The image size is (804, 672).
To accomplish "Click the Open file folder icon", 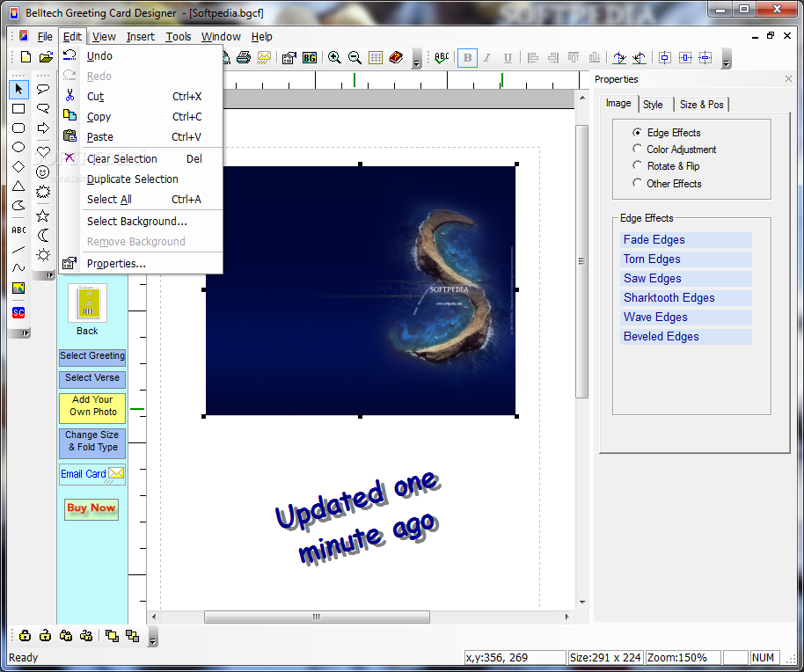I will click(x=46, y=57).
